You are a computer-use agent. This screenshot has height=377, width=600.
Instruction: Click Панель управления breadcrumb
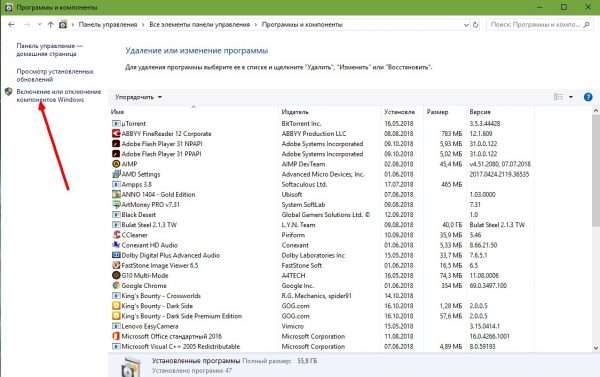point(108,24)
